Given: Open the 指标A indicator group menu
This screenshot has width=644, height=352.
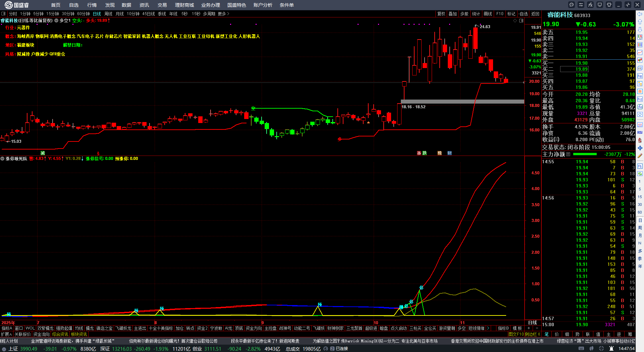Looking at the screenshot, I should (7, 328).
